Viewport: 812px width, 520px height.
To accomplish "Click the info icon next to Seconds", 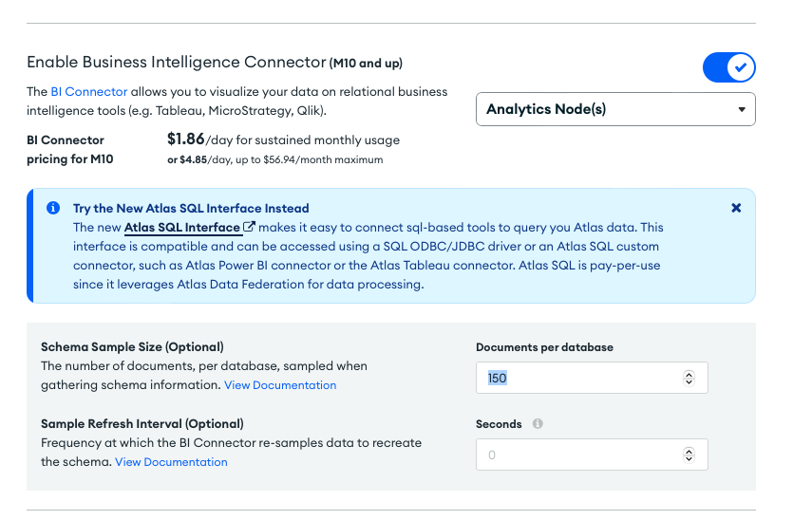I will [x=538, y=424].
